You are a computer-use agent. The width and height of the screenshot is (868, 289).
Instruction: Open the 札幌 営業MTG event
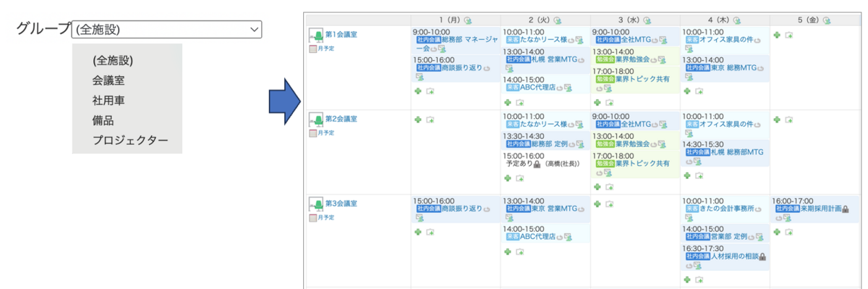point(554,59)
